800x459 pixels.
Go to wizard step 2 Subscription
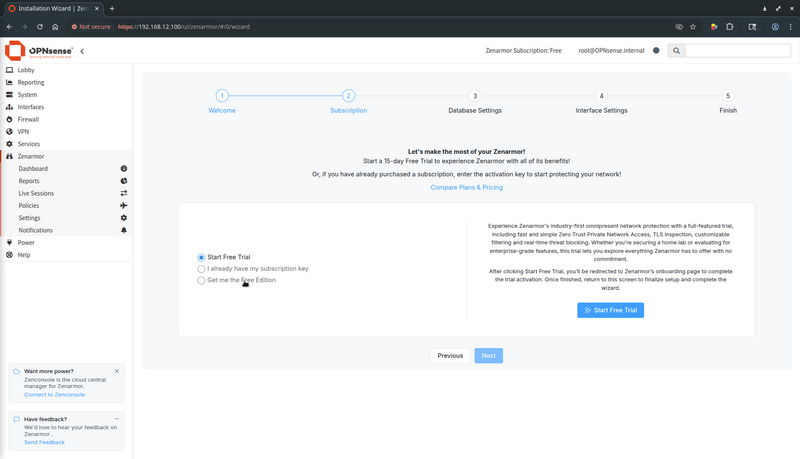tap(348, 95)
